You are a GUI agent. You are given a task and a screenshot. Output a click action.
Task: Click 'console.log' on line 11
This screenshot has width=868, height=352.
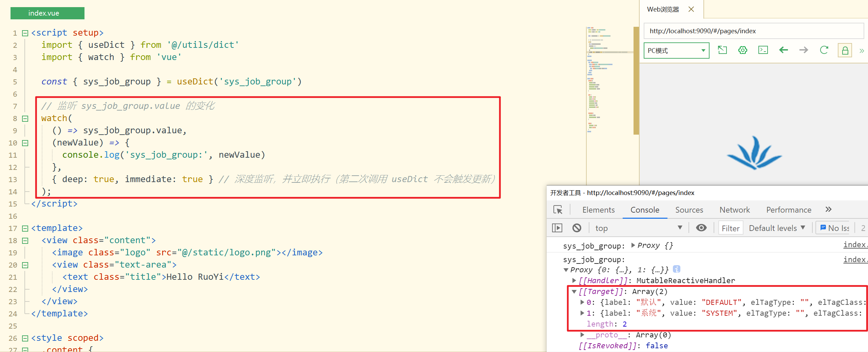pos(91,155)
